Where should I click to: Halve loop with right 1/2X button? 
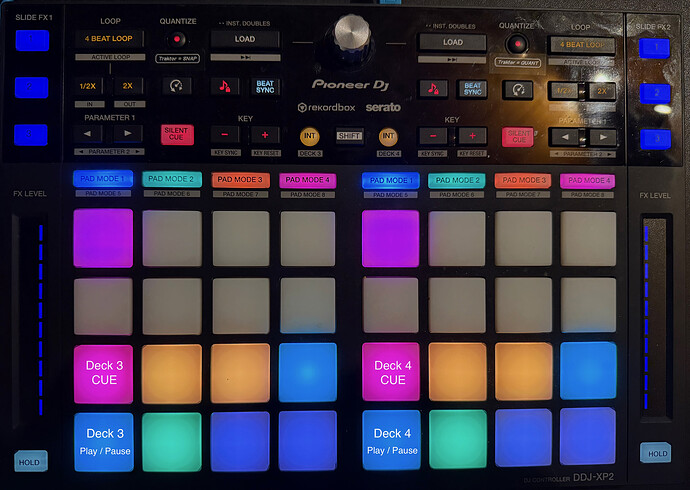pyautogui.click(x=564, y=91)
